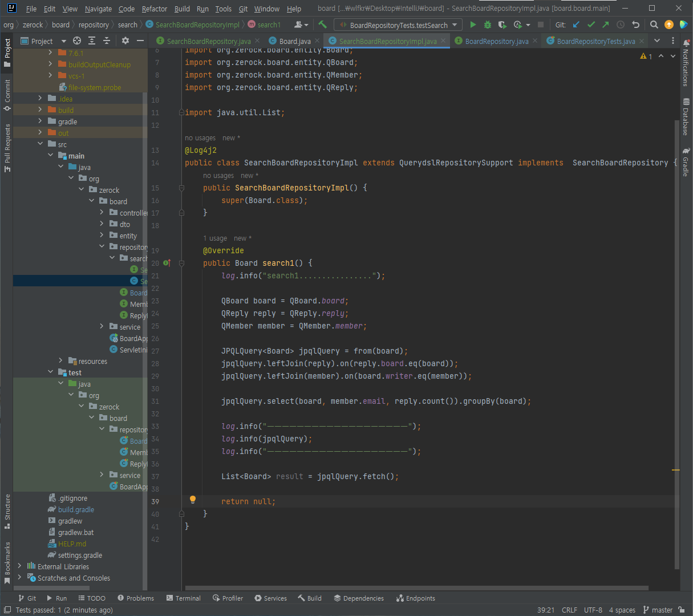Image resolution: width=693 pixels, height=616 pixels.
Task: Start the Debug bug icon
Action: click(488, 25)
